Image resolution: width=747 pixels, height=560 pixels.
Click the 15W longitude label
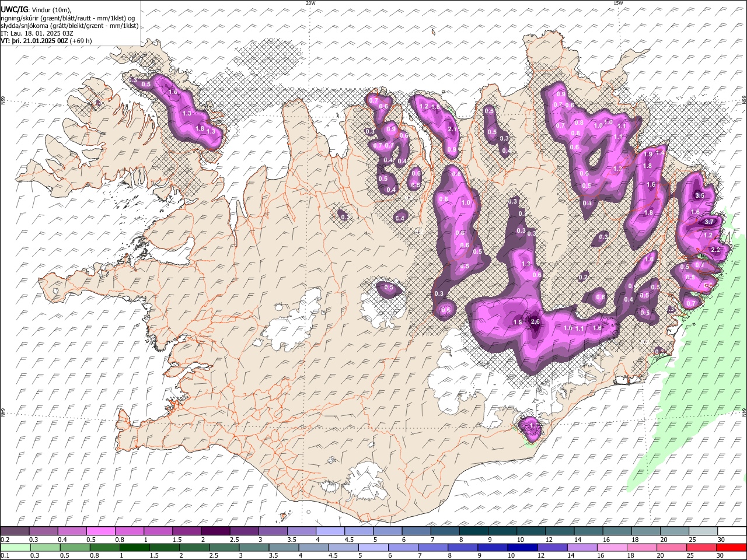(x=617, y=3)
